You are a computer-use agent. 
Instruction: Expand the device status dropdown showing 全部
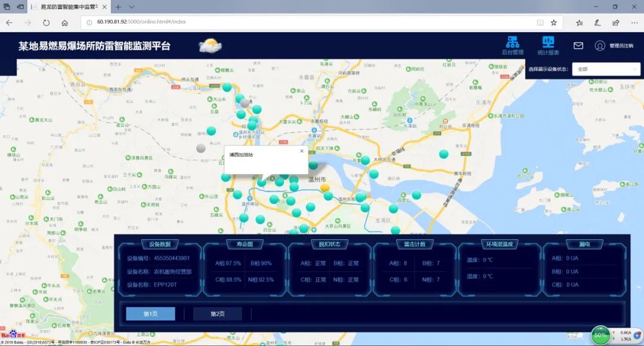point(605,69)
